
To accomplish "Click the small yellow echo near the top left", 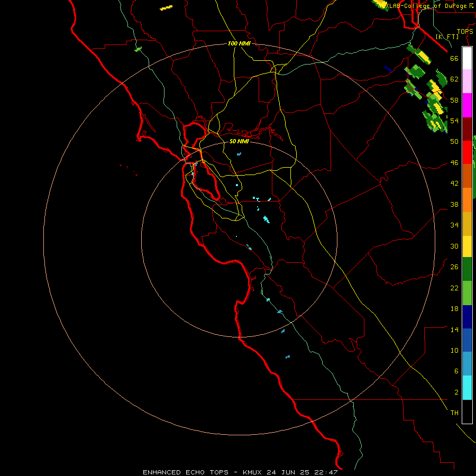I will (167, 7).
